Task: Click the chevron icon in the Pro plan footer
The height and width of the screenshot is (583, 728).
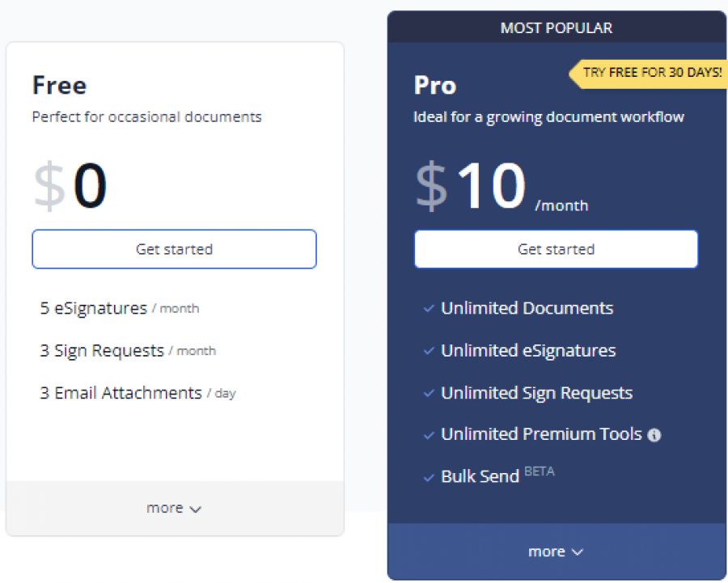Action: (576, 551)
